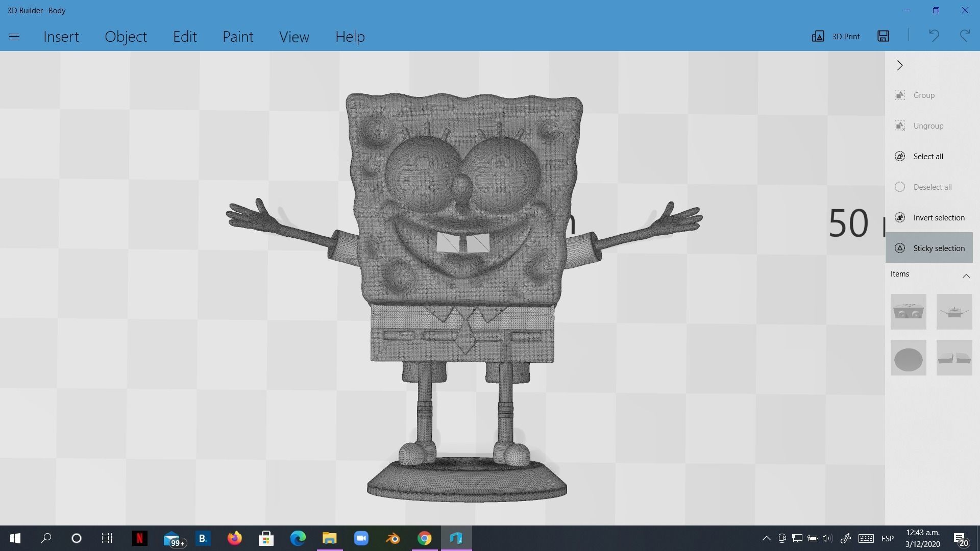Open Cortana from the taskbar
Image resolution: width=980 pixels, height=551 pixels.
coord(77,538)
